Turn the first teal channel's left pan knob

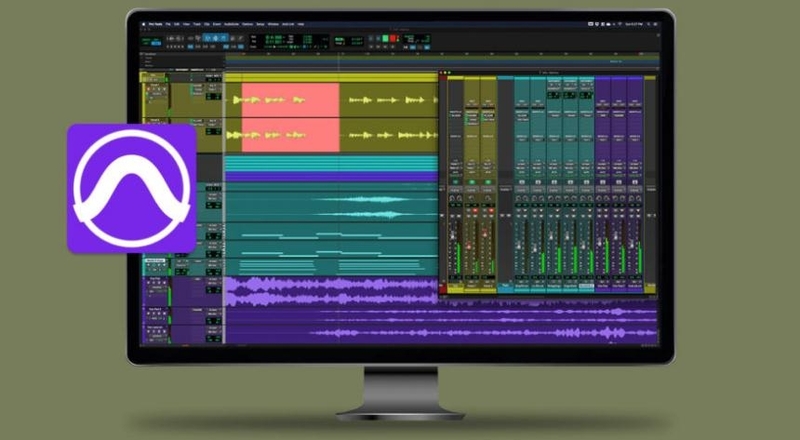tap(518, 199)
